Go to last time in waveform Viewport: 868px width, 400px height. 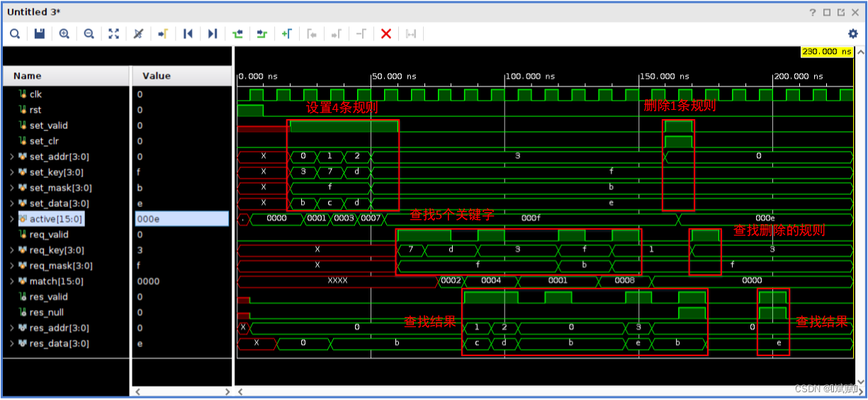click(x=212, y=33)
